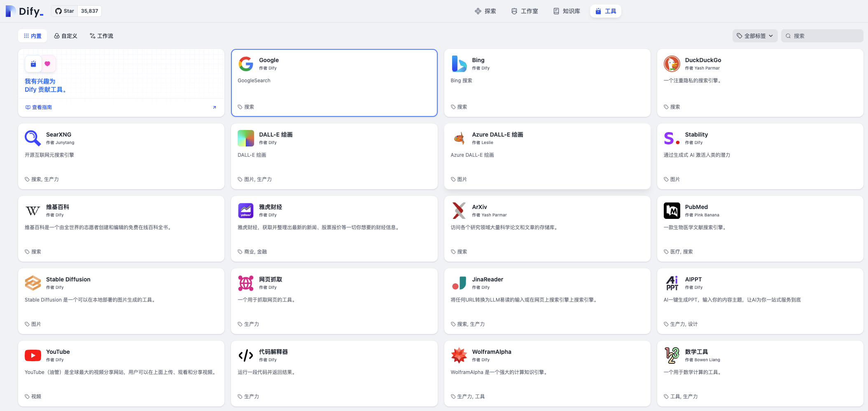Focus the 搜索 input field
This screenshot has width=868, height=411.
point(822,36)
